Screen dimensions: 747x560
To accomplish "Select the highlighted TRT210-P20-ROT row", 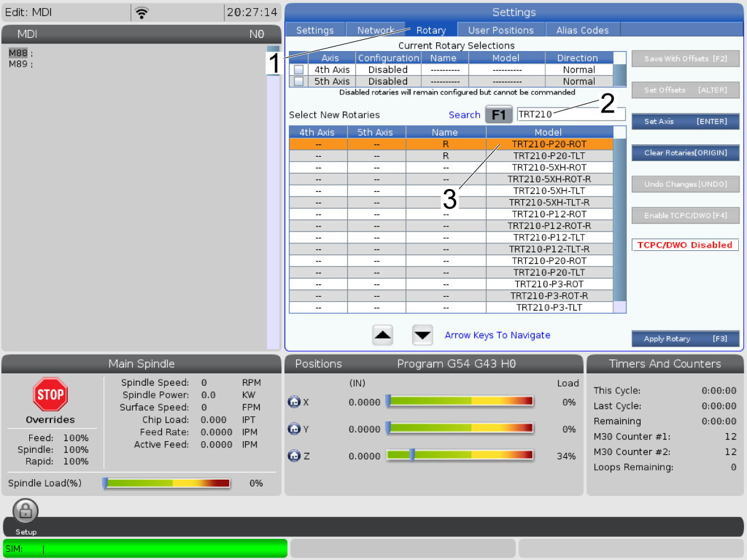I will point(451,144).
